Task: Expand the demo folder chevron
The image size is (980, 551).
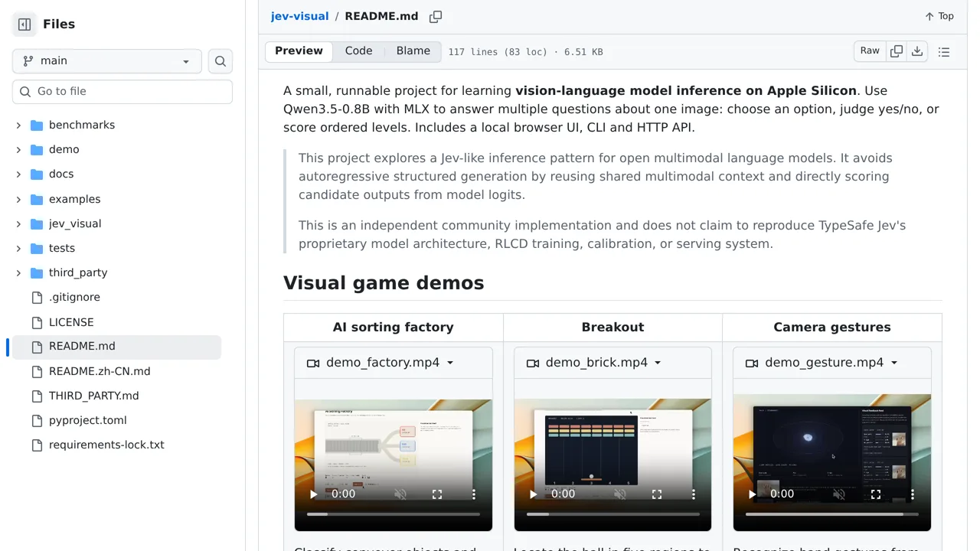Action: click(x=18, y=149)
